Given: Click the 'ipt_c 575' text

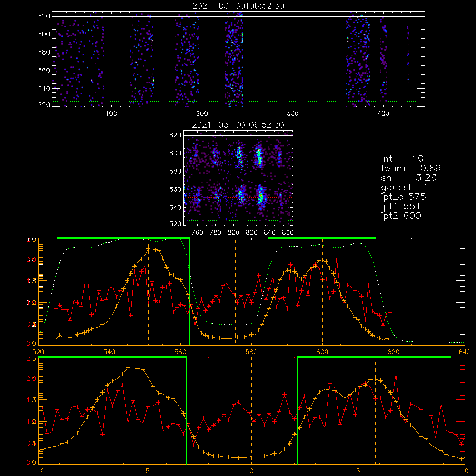Looking at the screenshot, I should pos(404,197).
